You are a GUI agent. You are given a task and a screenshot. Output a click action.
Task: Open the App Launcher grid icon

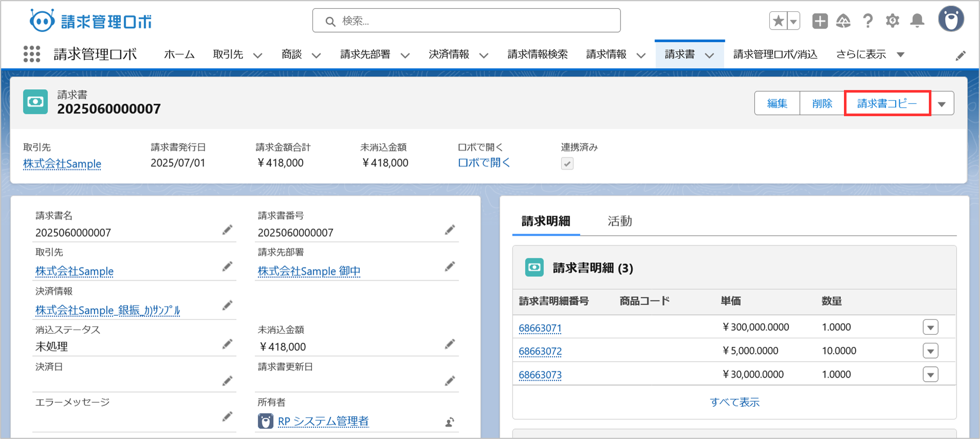[32, 54]
